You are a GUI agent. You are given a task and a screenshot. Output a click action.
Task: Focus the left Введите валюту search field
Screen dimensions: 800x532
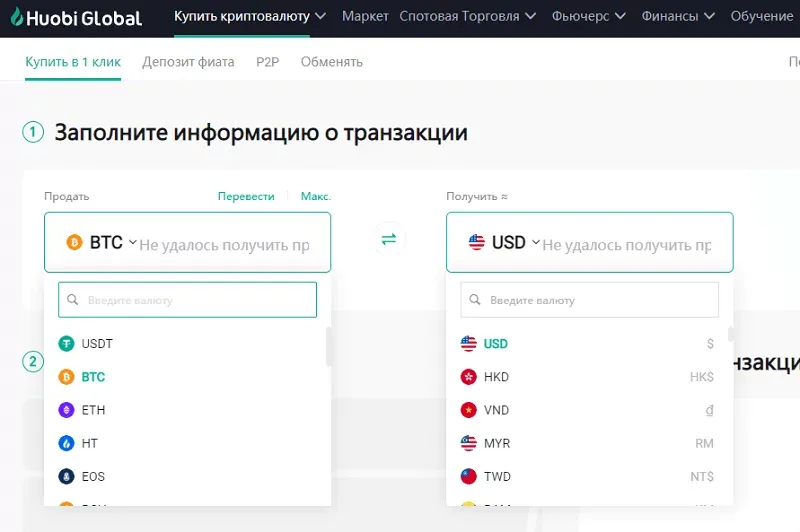(x=187, y=300)
